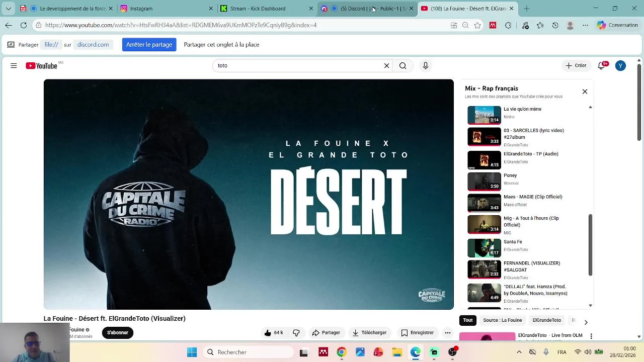Viewport: 644px width, 362px height.
Task: Play Maes - MAGIE (Clip Officiel)
Action: point(484,203)
